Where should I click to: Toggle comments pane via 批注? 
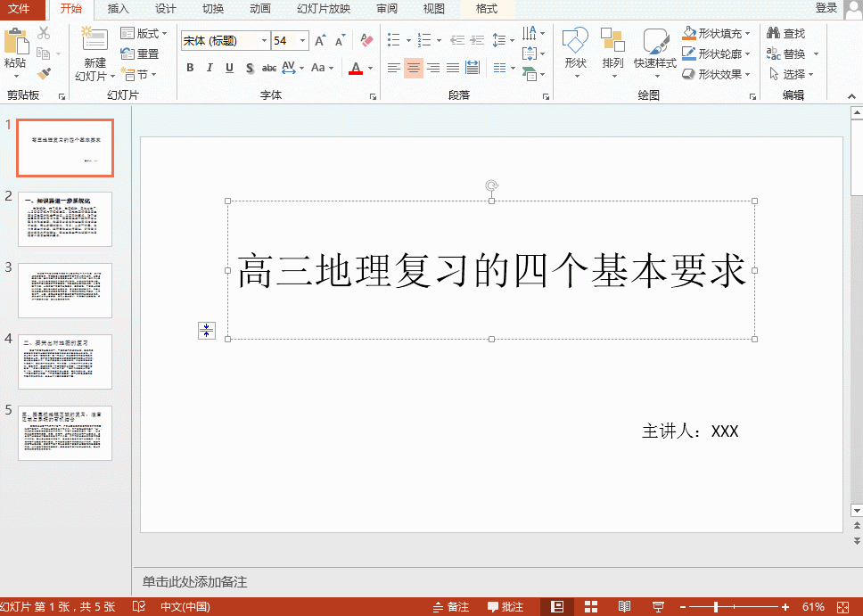coord(505,607)
